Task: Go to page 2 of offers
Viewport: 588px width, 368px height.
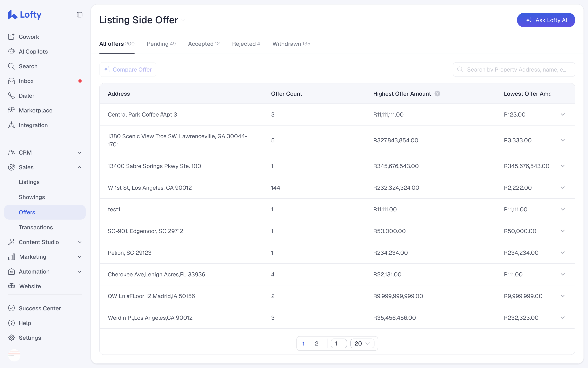Action: coord(316,343)
